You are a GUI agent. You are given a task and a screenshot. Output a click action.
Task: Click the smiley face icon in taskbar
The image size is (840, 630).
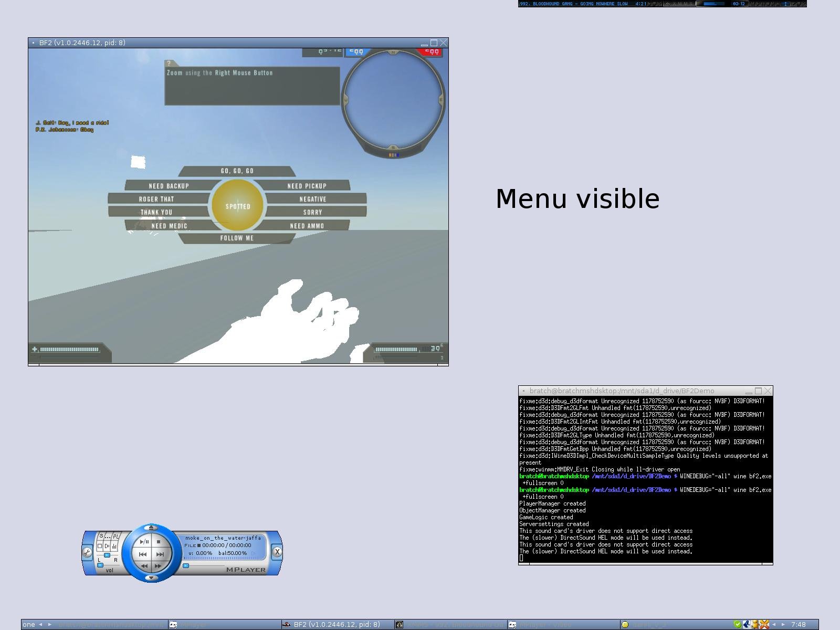click(x=625, y=624)
